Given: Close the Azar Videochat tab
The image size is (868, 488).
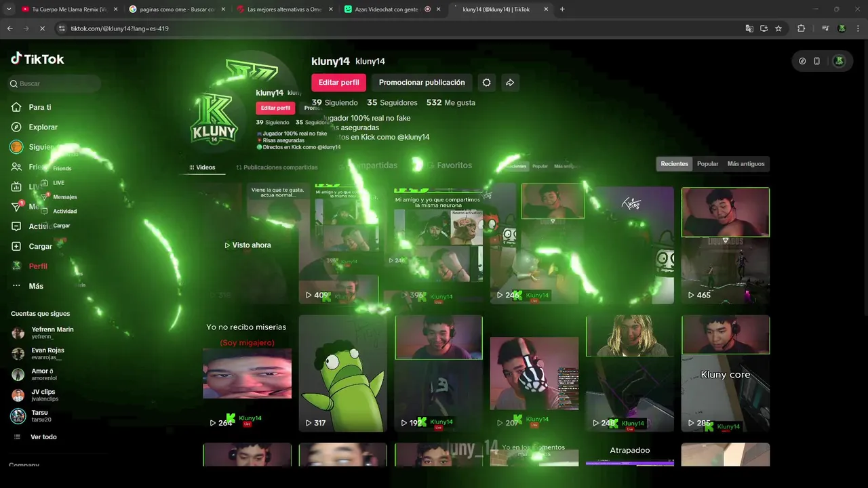Looking at the screenshot, I should coord(439,9).
